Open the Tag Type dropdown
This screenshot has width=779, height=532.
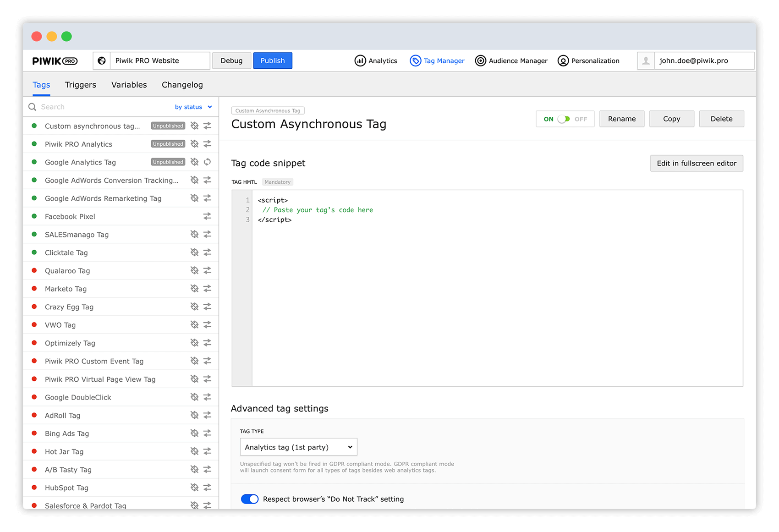pos(298,447)
